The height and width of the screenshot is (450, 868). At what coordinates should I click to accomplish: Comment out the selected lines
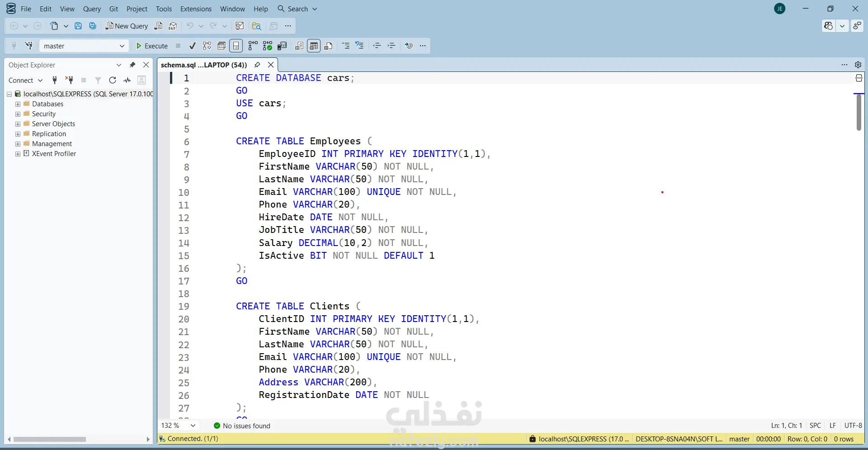346,46
